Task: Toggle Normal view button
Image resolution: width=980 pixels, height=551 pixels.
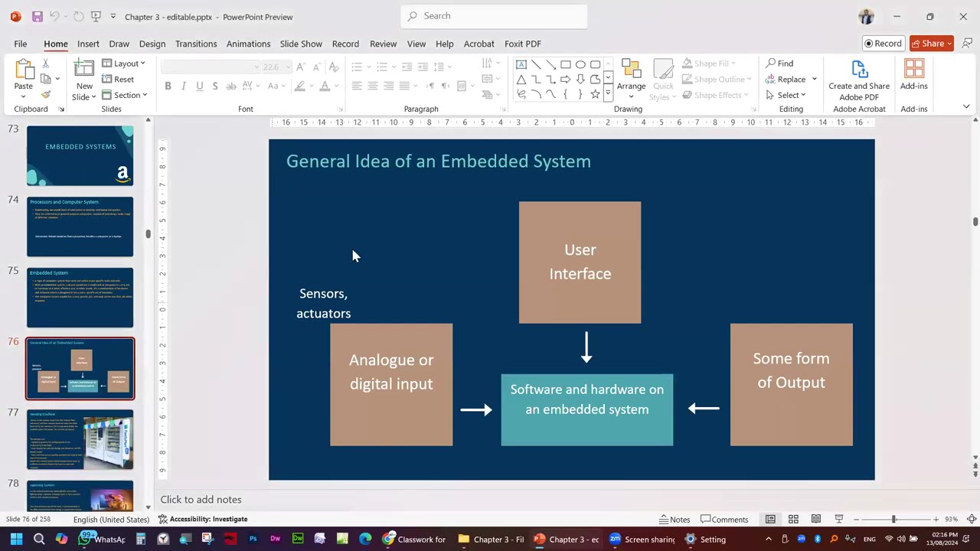Action: (x=770, y=519)
